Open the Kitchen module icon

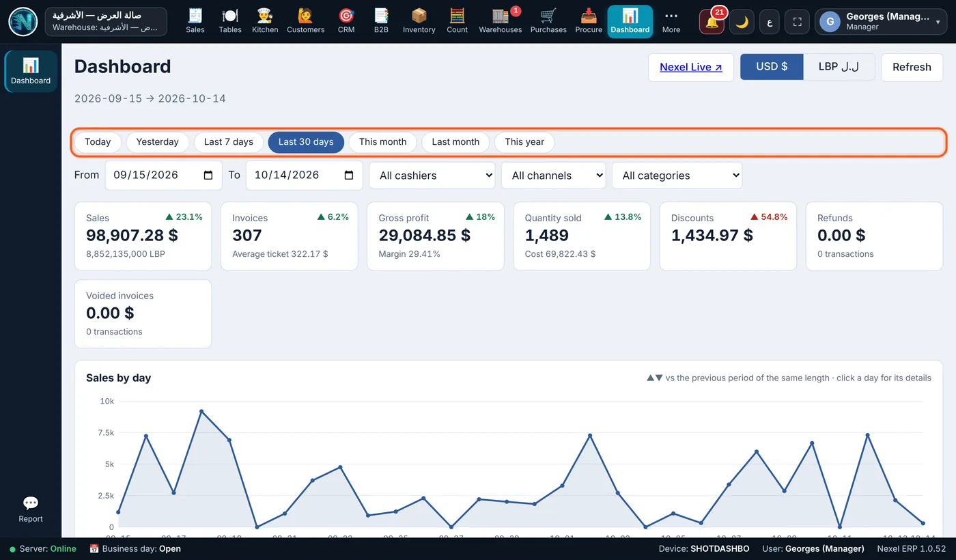pyautogui.click(x=265, y=21)
